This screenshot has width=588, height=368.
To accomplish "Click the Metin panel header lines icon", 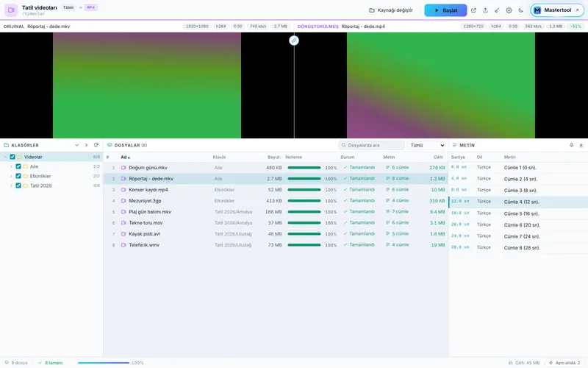I will 454,145.
